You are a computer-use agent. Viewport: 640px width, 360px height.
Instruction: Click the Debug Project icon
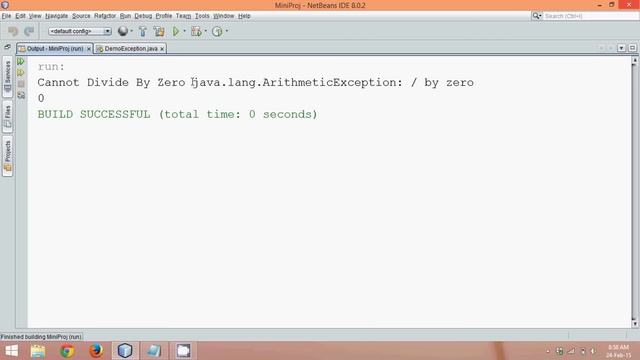197,31
